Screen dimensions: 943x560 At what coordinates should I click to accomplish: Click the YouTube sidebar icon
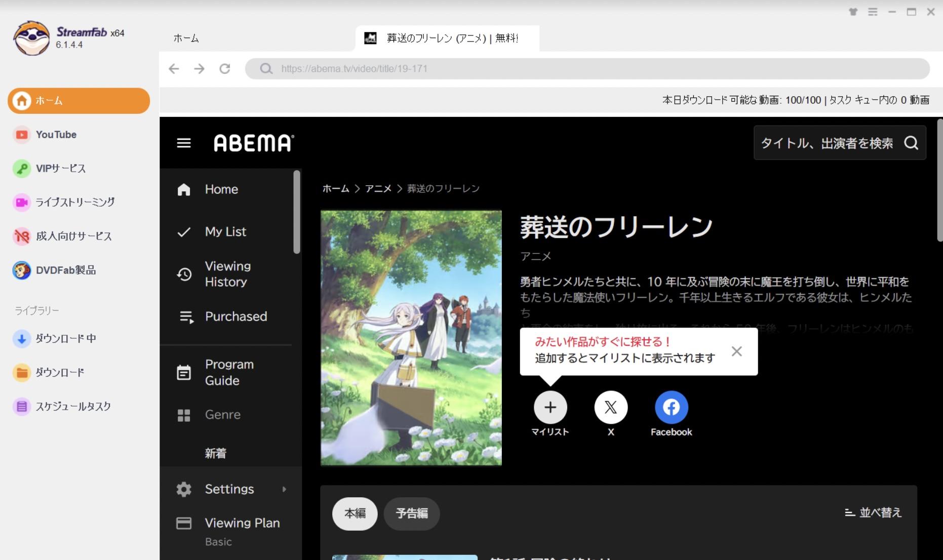pos(22,135)
